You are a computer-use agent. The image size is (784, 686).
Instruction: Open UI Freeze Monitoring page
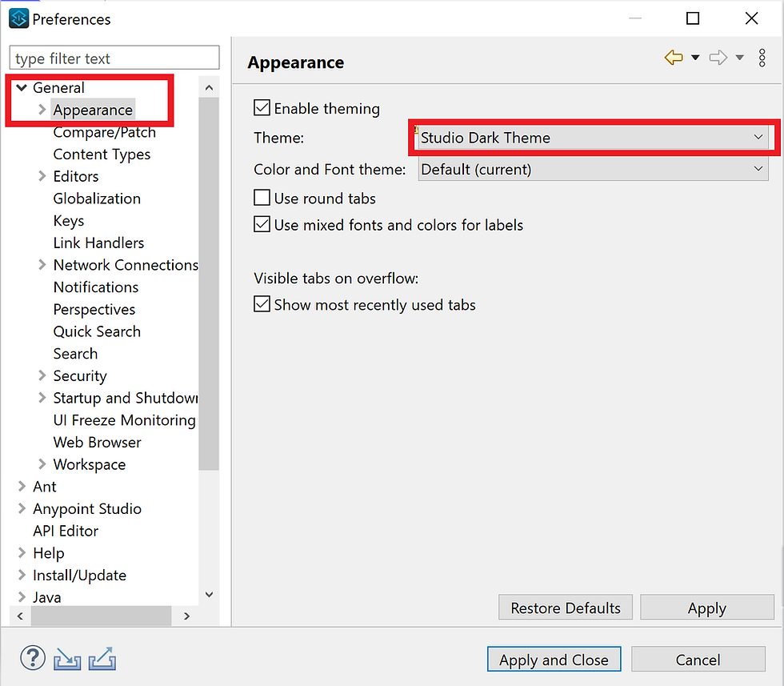point(125,419)
